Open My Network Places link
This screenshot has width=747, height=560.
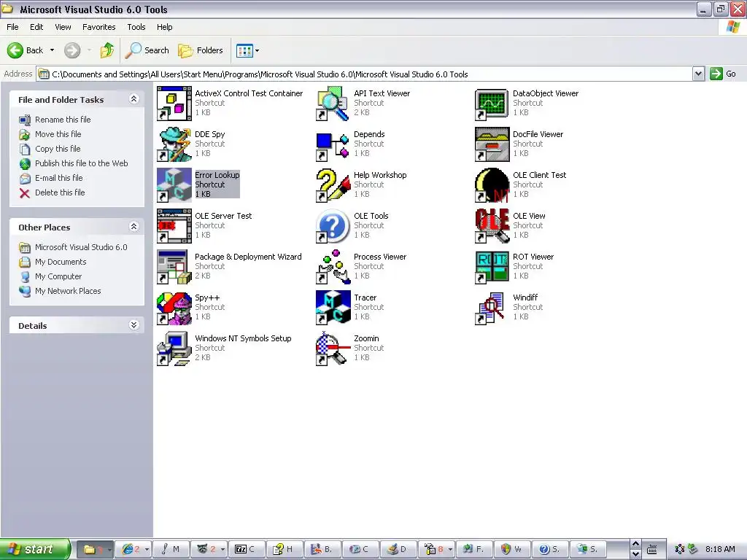(68, 291)
